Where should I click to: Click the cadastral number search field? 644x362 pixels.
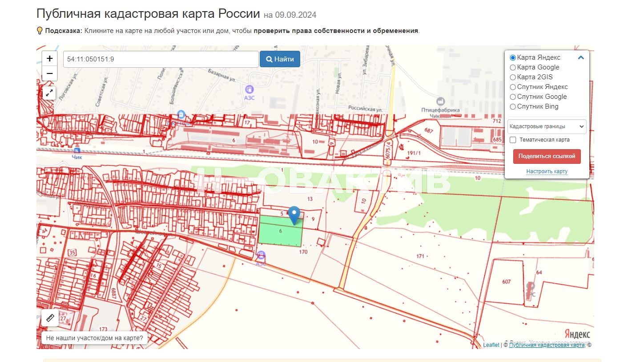[161, 59]
